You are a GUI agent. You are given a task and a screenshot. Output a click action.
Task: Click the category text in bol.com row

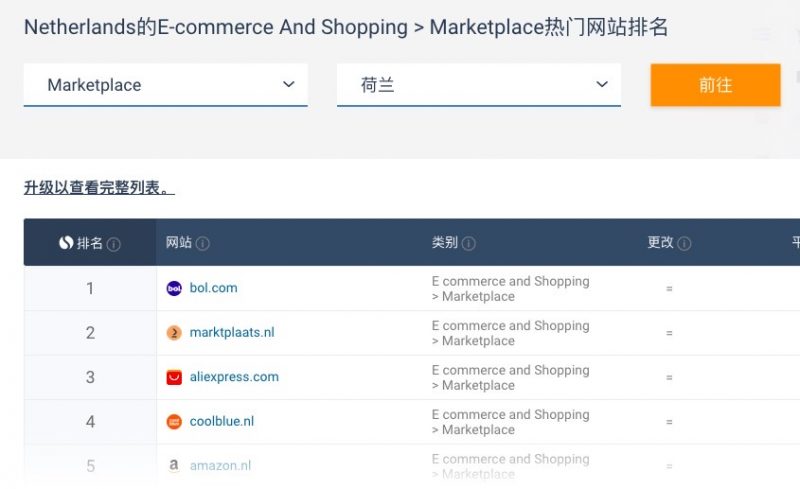[x=510, y=289]
